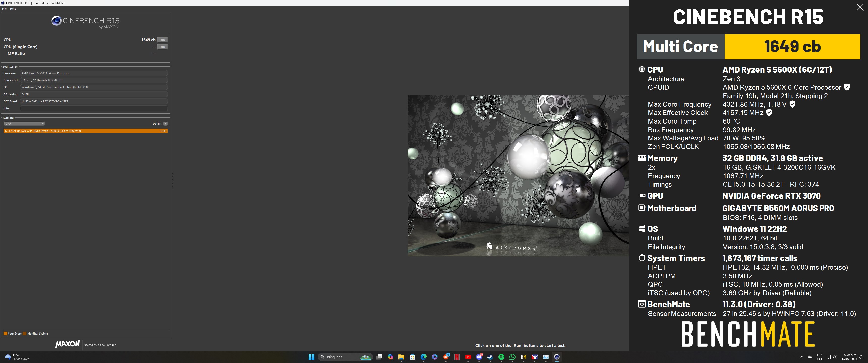Open Microsoft Store from taskbar
The width and height of the screenshot is (868, 363).
[x=413, y=357]
